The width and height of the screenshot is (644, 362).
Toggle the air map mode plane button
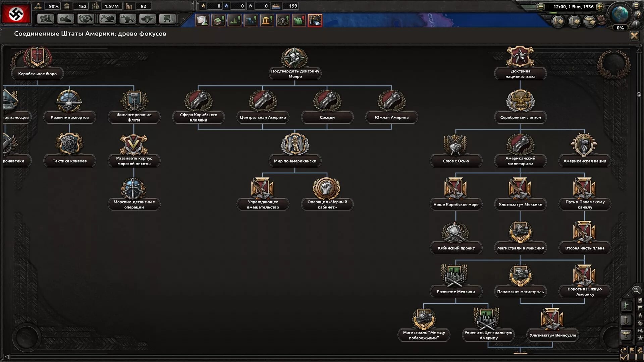click(x=626, y=334)
